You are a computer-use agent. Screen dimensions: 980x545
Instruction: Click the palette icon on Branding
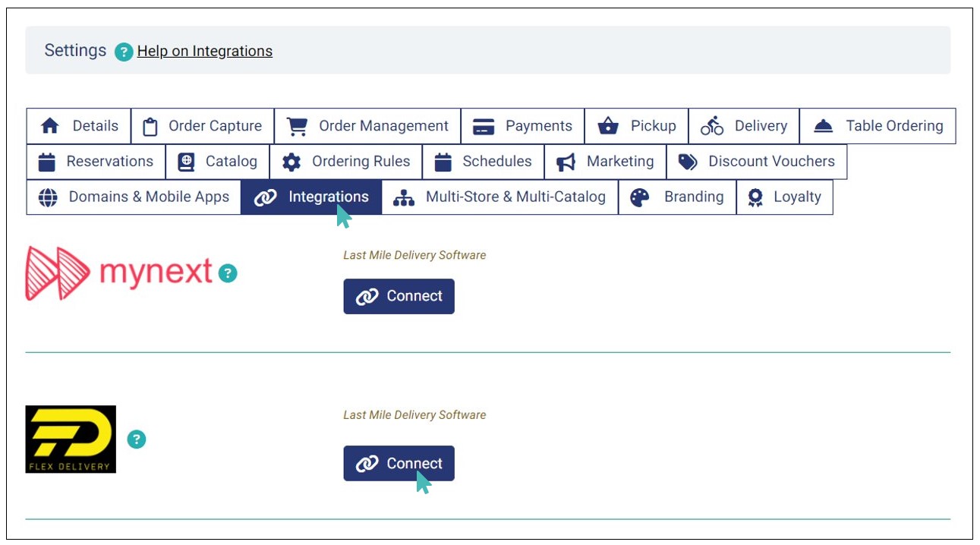pos(640,197)
